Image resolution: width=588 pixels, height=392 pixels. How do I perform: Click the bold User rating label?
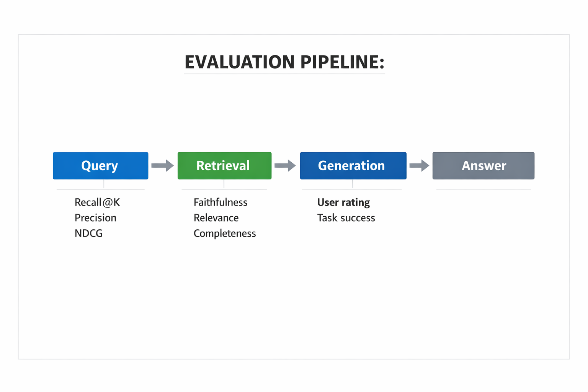[x=343, y=202]
